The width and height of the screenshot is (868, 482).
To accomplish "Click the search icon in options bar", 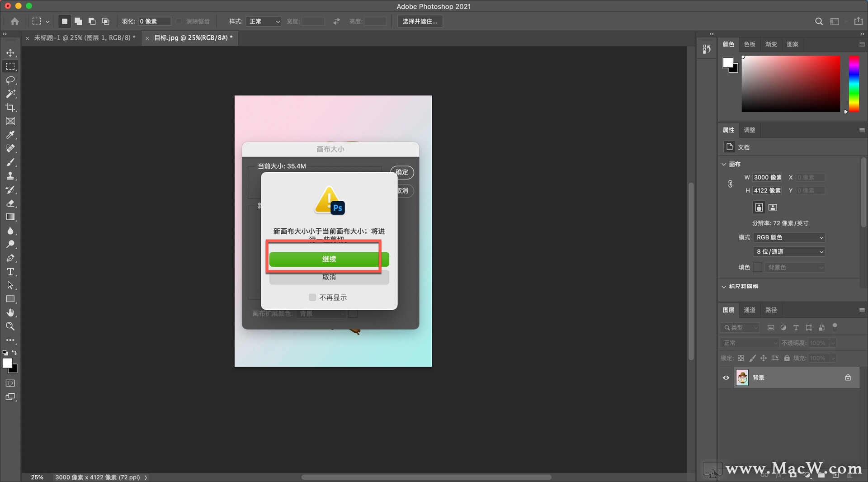I will (x=819, y=21).
